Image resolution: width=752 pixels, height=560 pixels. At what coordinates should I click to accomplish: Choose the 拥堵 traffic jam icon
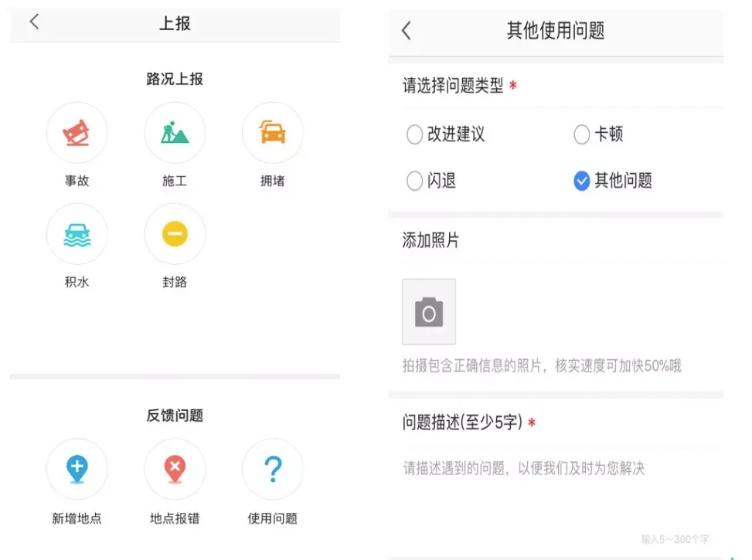click(272, 133)
